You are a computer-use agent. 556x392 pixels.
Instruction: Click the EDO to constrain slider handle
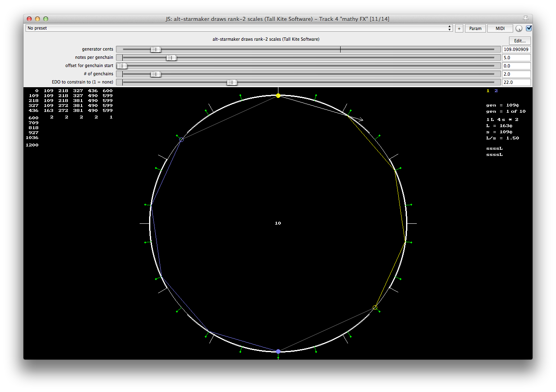[232, 82]
